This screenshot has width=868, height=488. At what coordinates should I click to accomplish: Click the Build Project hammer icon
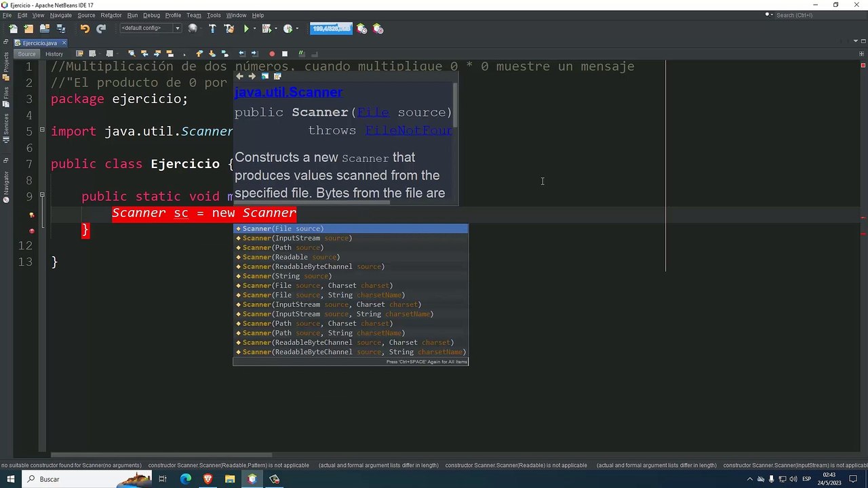point(212,28)
